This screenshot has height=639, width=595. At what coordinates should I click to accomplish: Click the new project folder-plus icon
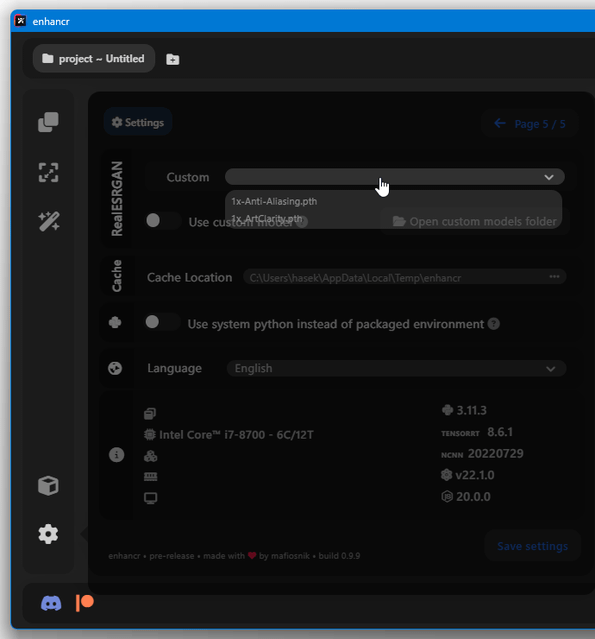point(172,59)
